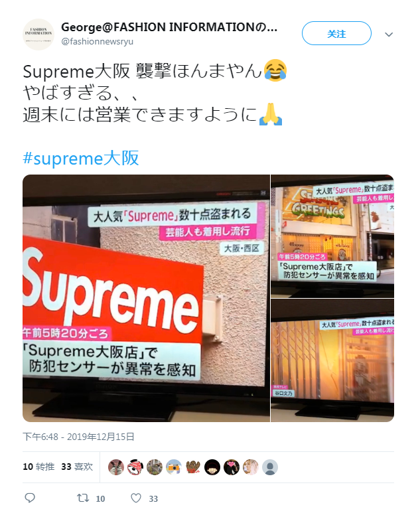Click the reply speech bubble icon
Viewport: 420px width, 519px height.
(x=30, y=498)
